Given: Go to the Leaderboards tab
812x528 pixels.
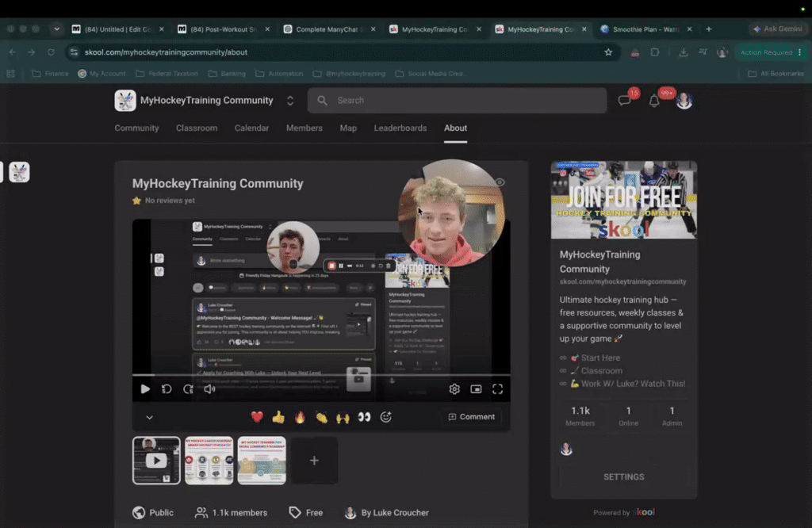Looking at the screenshot, I should 400,128.
